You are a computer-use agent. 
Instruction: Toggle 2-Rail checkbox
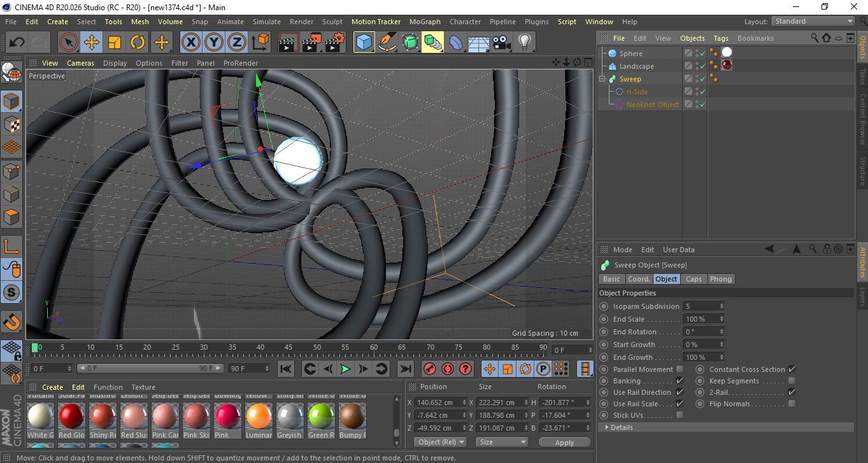[792, 392]
